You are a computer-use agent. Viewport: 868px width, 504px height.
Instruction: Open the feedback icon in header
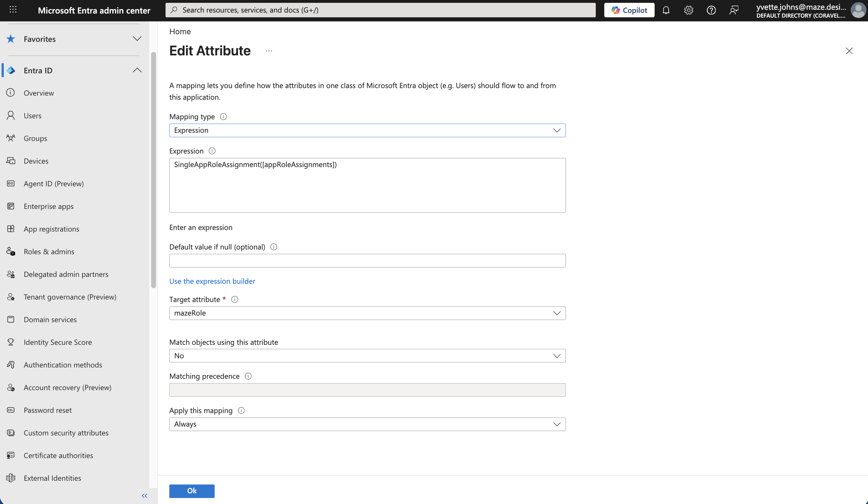coord(734,10)
